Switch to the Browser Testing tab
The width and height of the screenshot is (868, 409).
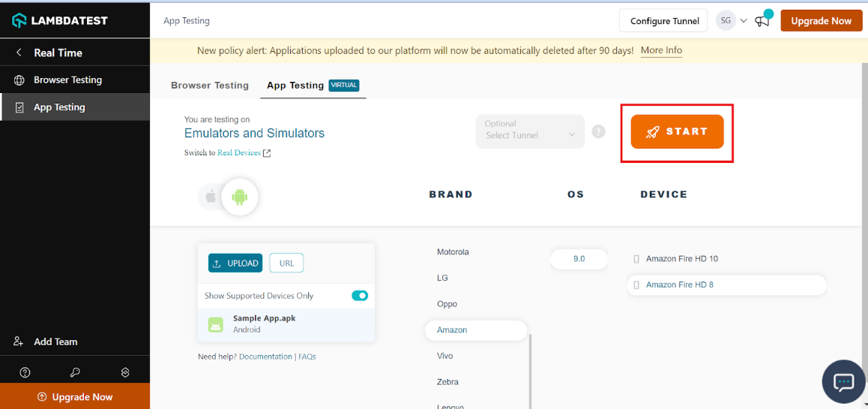[210, 86]
